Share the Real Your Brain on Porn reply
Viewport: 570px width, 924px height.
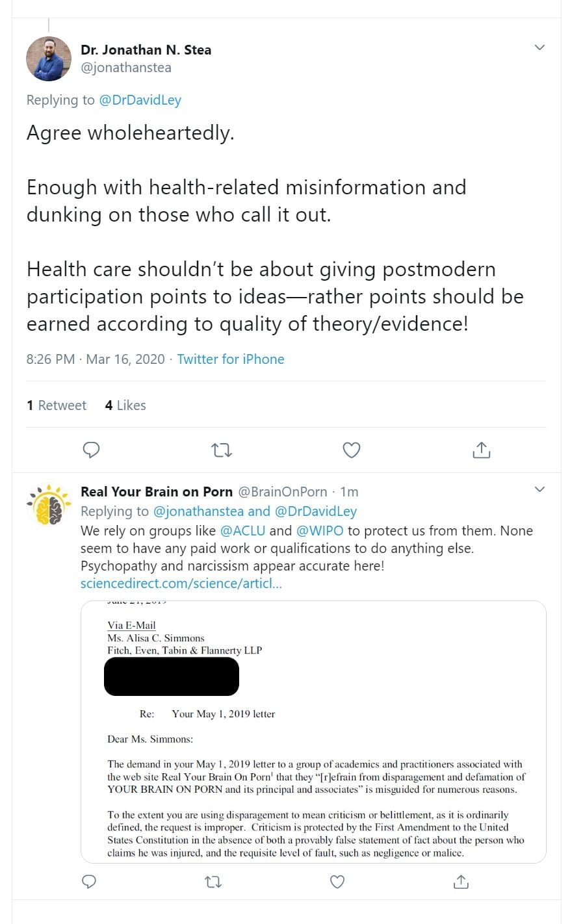(460, 881)
